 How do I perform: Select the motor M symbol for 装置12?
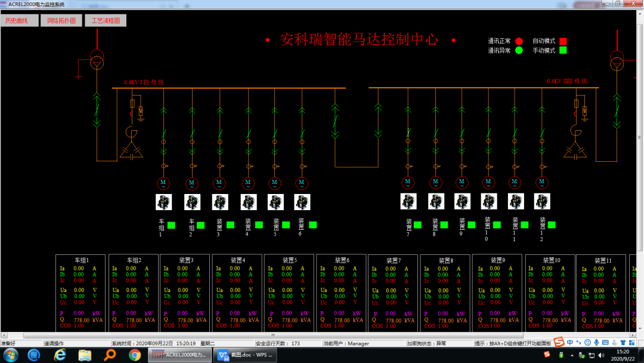541,182
